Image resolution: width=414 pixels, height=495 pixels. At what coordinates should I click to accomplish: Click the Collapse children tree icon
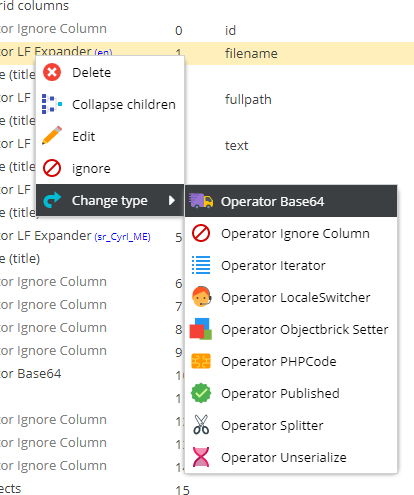pos(52,104)
